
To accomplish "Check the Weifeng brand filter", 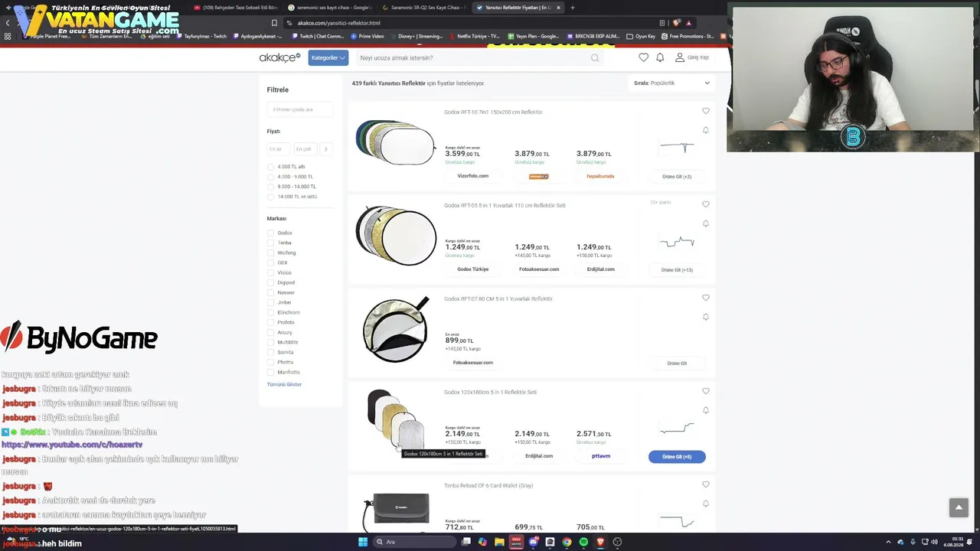I will coord(270,253).
